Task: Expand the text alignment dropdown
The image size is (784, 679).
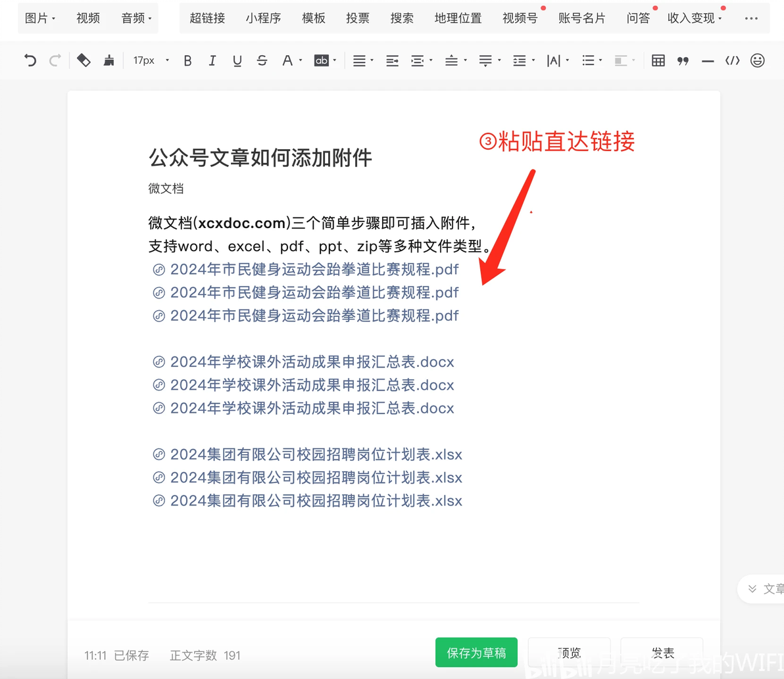Action: [x=363, y=60]
